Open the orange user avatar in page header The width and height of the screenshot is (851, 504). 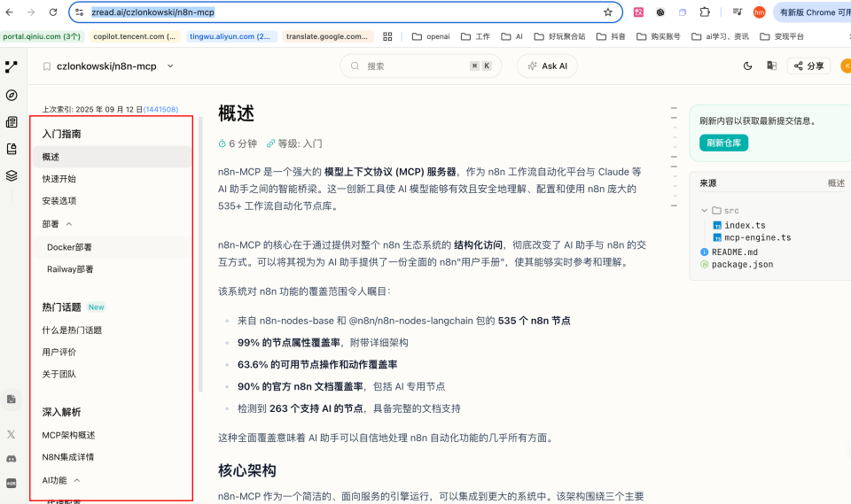pos(846,66)
